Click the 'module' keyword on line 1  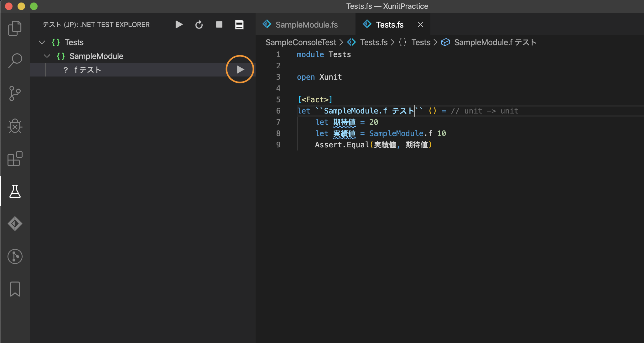click(310, 55)
